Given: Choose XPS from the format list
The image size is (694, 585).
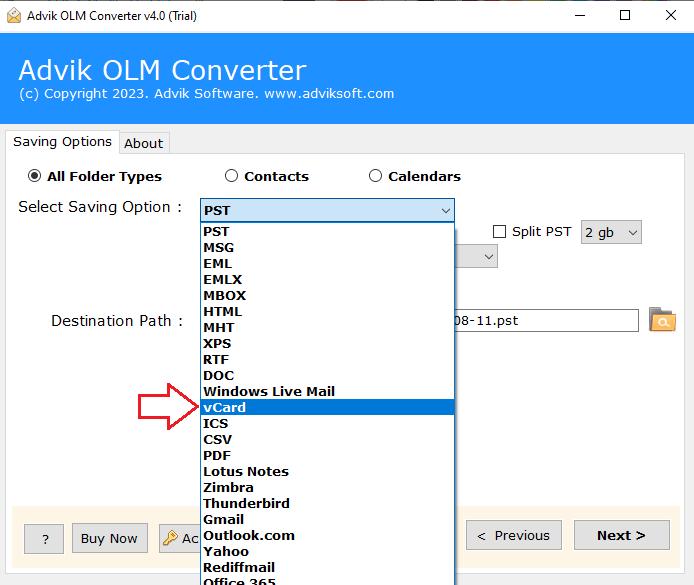Looking at the screenshot, I should click(x=328, y=343).
